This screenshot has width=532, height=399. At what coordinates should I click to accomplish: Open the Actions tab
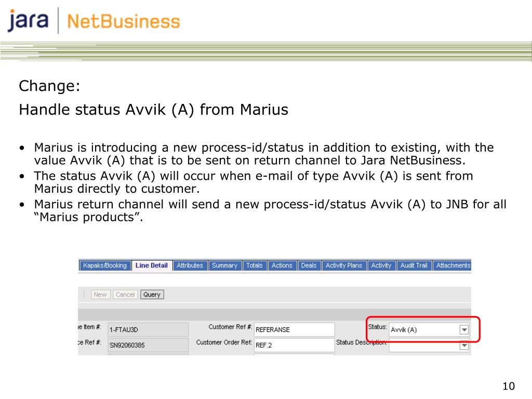(282, 265)
